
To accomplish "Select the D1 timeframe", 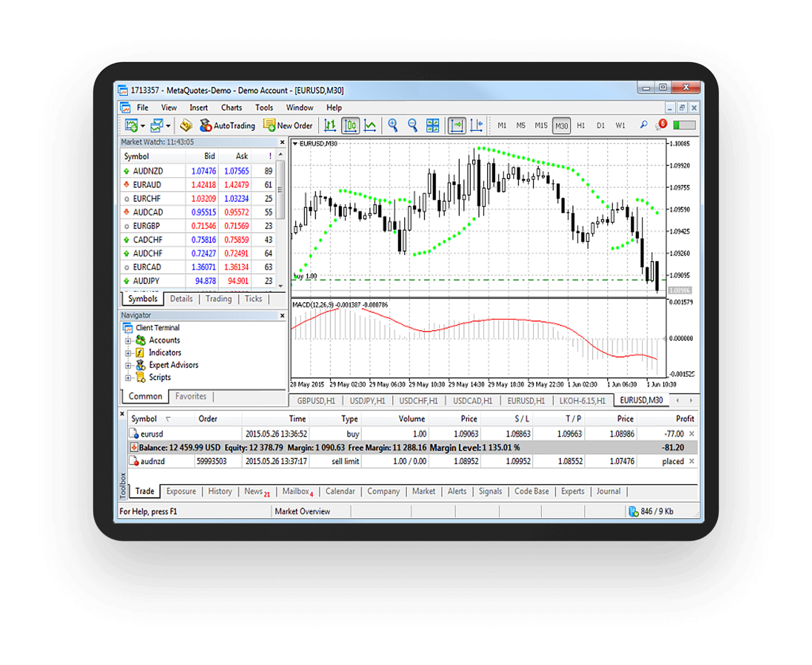I will 600,126.
